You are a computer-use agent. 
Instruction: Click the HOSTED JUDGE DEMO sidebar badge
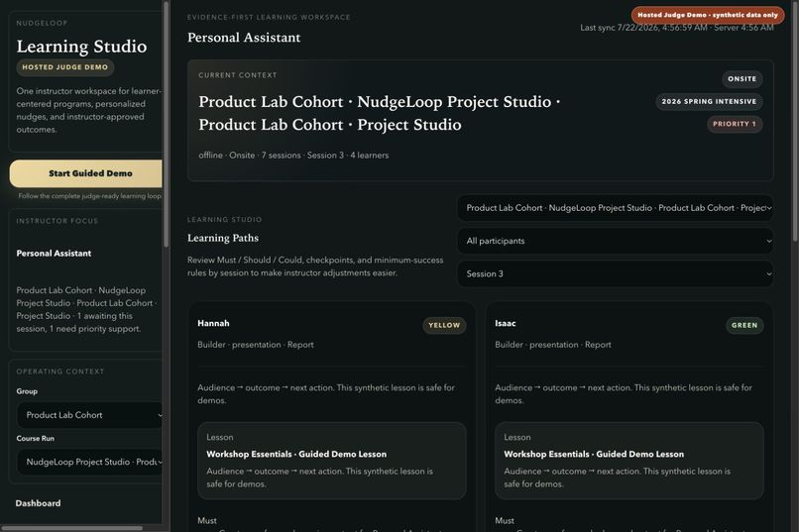click(x=65, y=67)
